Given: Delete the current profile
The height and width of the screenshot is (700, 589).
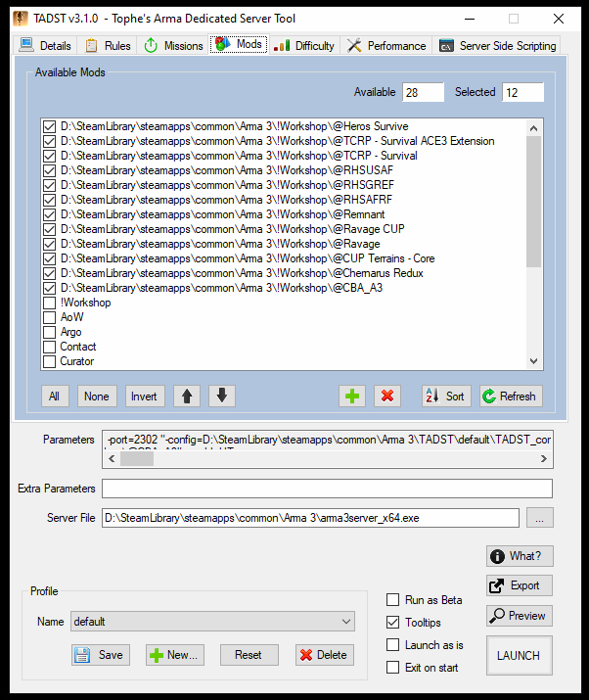Looking at the screenshot, I should click(x=325, y=655).
